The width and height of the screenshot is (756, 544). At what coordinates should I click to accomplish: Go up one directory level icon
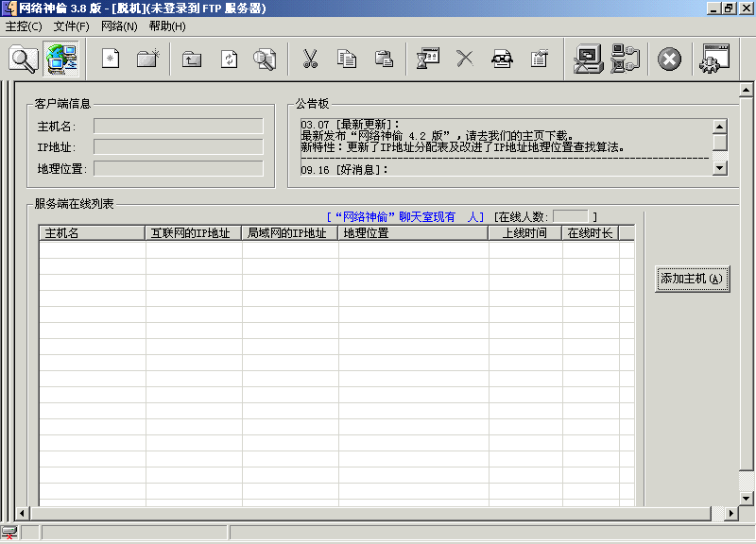tap(190, 59)
